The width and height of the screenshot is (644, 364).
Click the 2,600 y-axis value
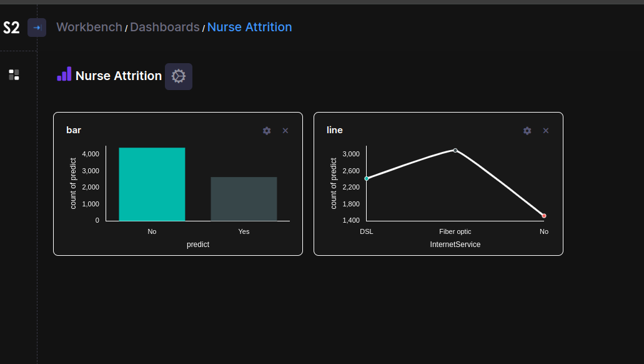pos(351,171)
